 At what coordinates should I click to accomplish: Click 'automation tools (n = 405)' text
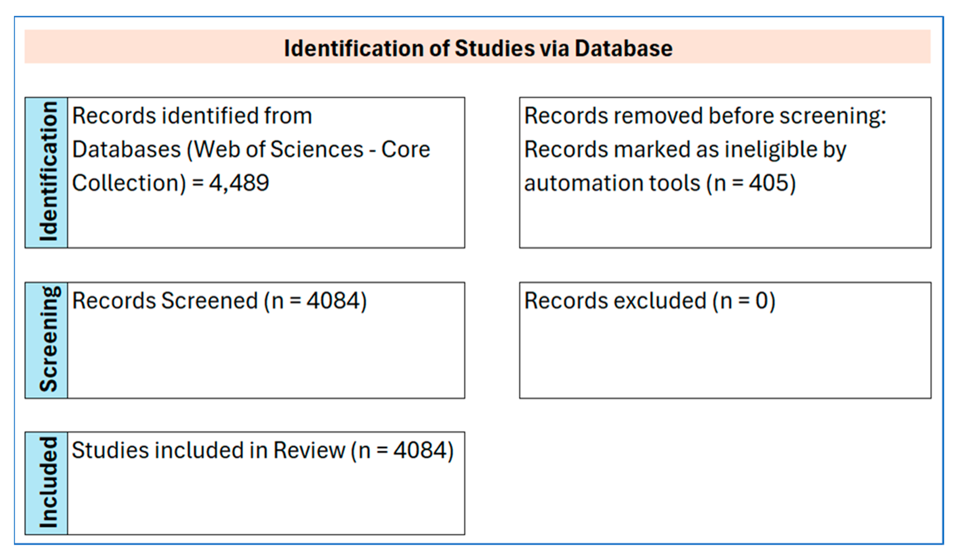[x=660, y=183]
